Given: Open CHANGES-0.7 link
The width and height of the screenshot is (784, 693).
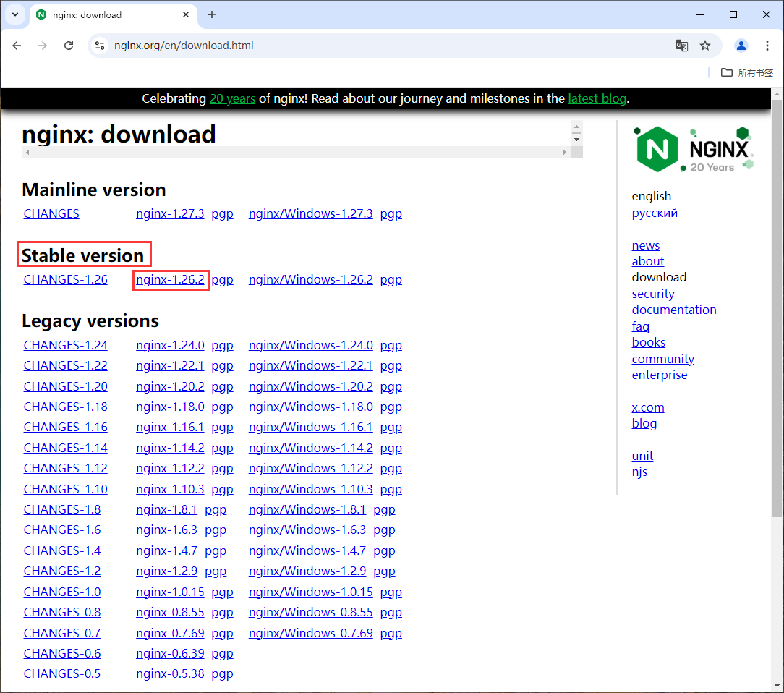Looking at the screenshot, I should point(62,633).
